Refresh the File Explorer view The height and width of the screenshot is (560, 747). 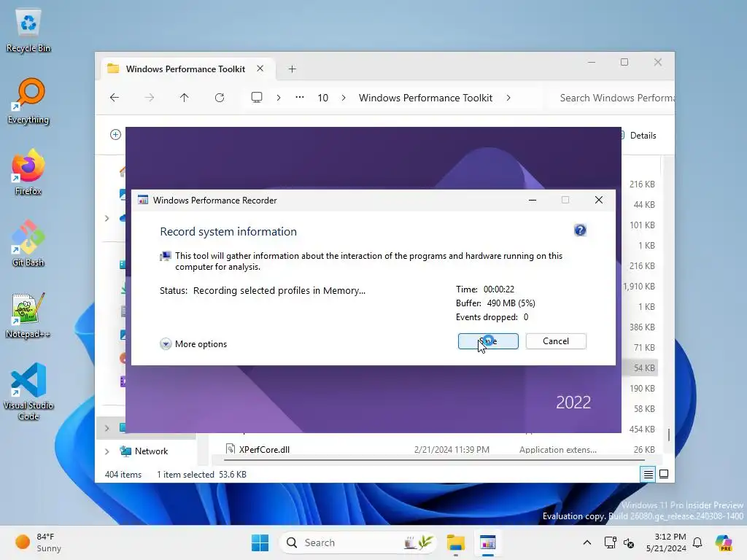[219, 98]
